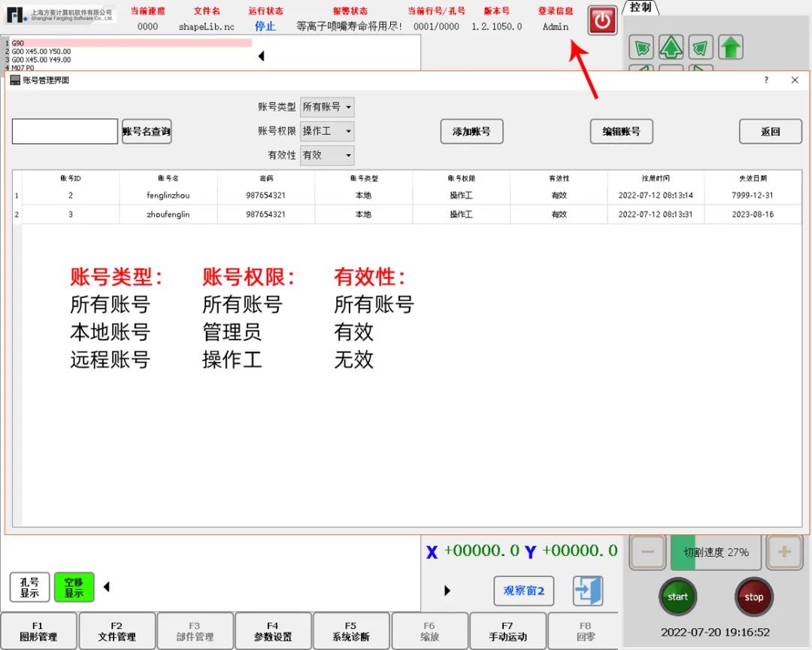Click 返回 button
Viewport: 812px width, 650px height.
pos(770,132)
